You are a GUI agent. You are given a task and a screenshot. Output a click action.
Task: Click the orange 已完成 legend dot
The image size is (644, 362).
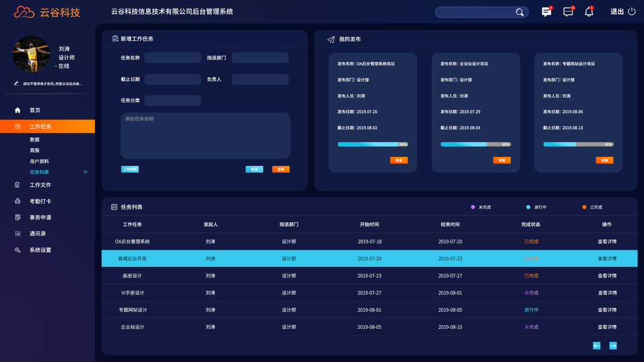point(584,208)
